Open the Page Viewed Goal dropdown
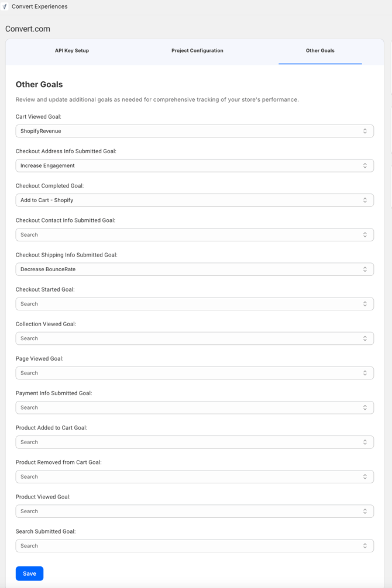 coord(194,373)
